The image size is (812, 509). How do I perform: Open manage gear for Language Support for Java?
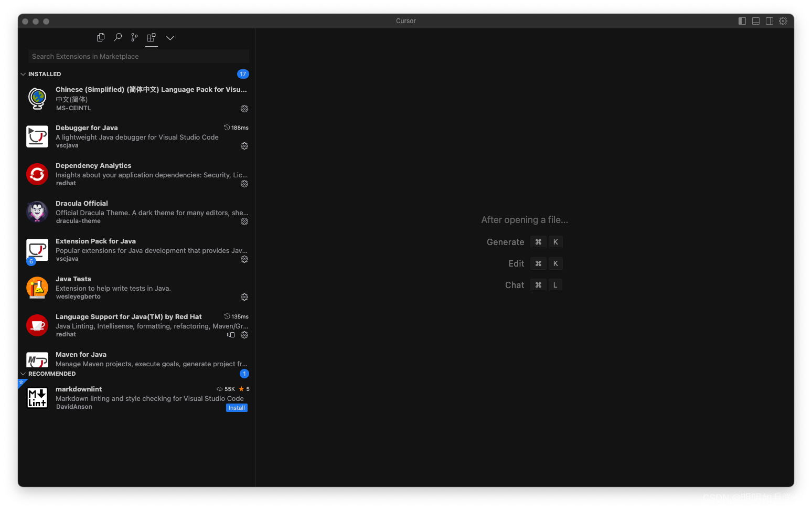coord(244,335)
